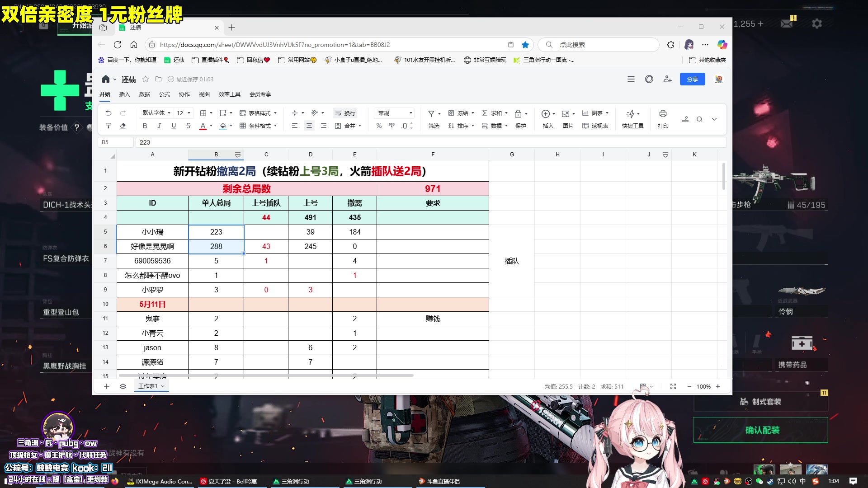This screenshot has width=868, height=488.
Task: Click 排序 sort icon
Action: (451, 126)
